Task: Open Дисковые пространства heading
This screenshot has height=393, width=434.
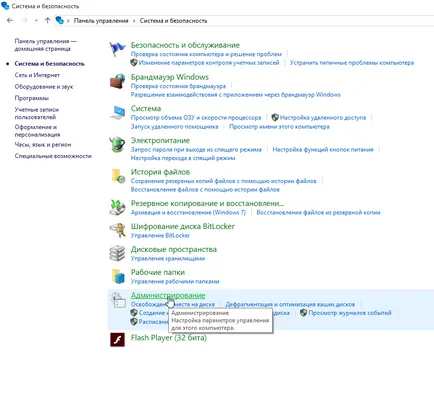Action: [x=174, y=249]
